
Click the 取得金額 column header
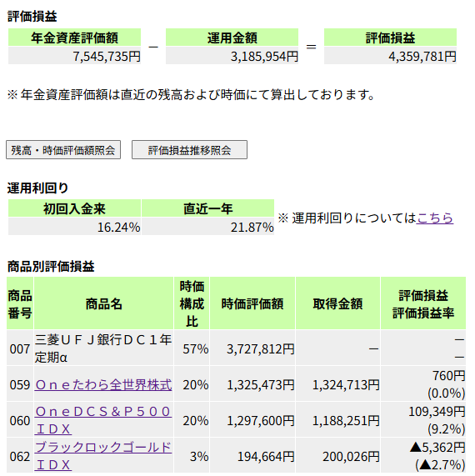point(337,303)
